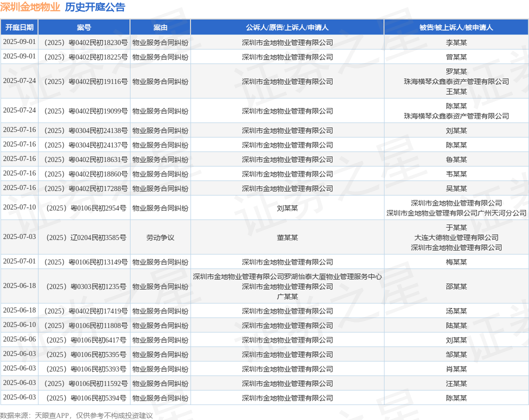Select case number (2025)粤0106民初6417号
The image size is (529, 420).
tap(86, 340)
